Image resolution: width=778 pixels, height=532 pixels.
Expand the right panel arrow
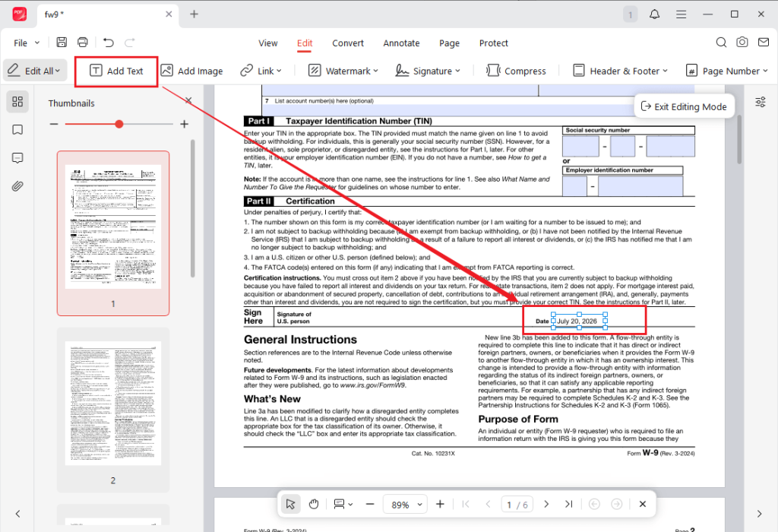pyautogui.click(x=760, y=514)
